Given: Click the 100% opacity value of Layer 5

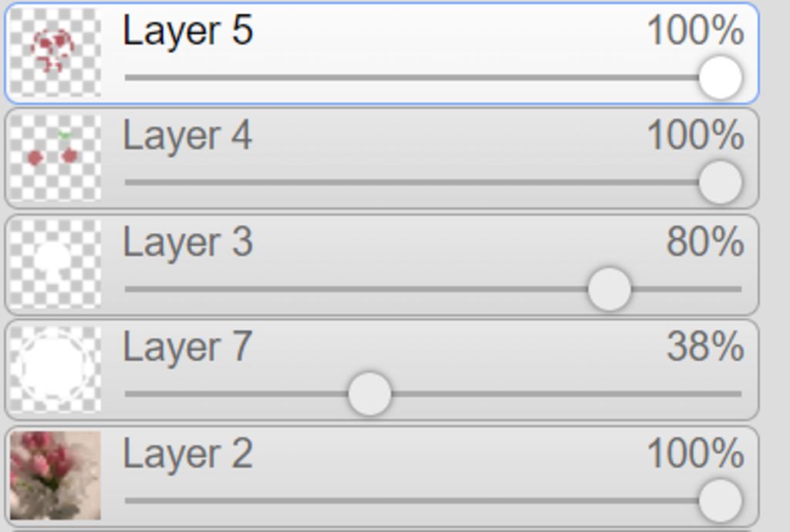Looking at the screenshot, I should click(x=694, y=31).
